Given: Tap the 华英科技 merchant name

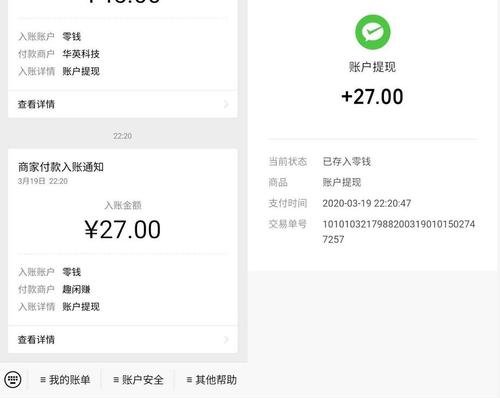Looking at the screenshot, I should coord(81,54).
